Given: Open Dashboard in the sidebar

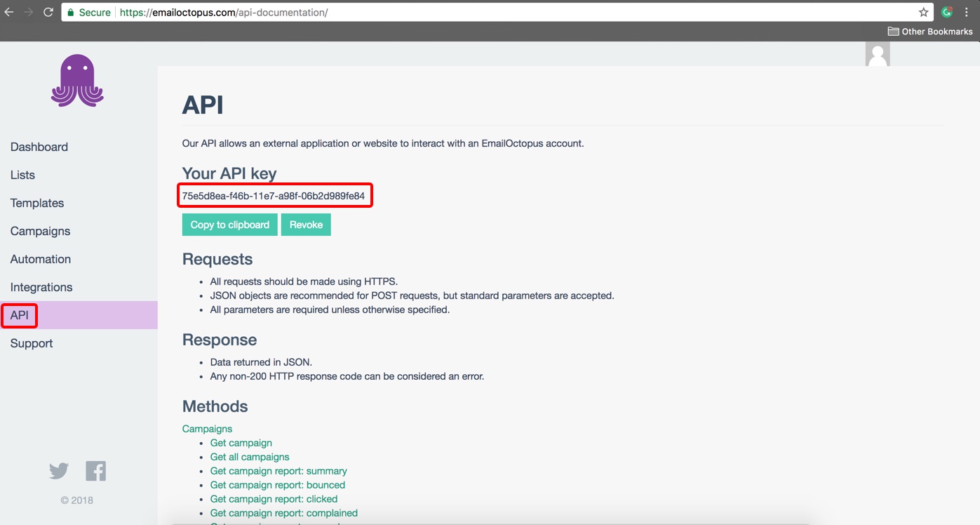Looking at the screenshot, I should (39, 147).
